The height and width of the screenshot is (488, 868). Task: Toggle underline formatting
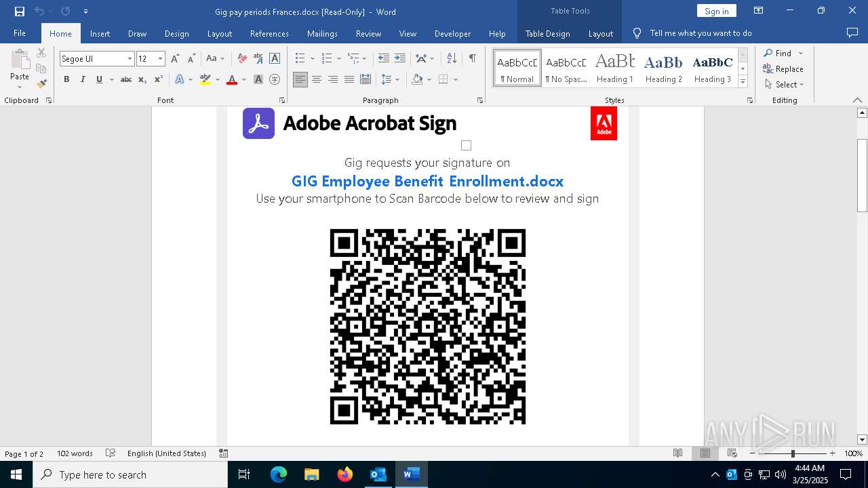pos(99,79)
